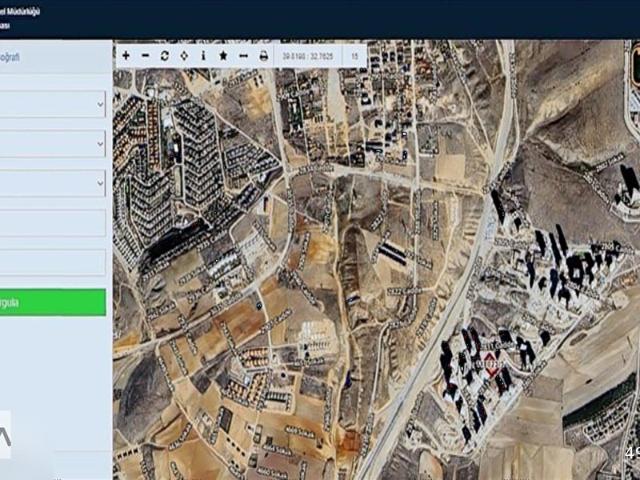Click the coordinates display 39.8198 : 32.7625

(x=308, y=56)
